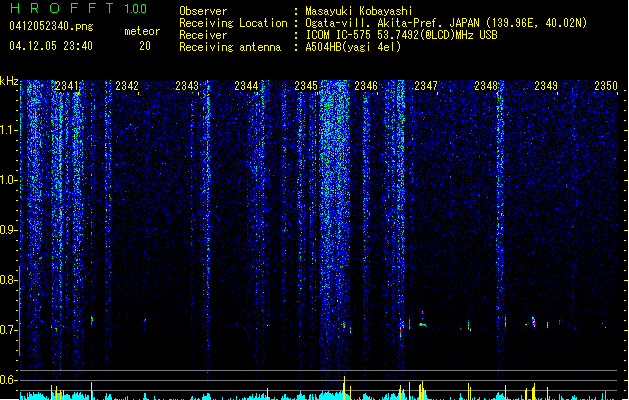
Task: Click antenna text A504HB(yagi 4el)
Action: 353,47
